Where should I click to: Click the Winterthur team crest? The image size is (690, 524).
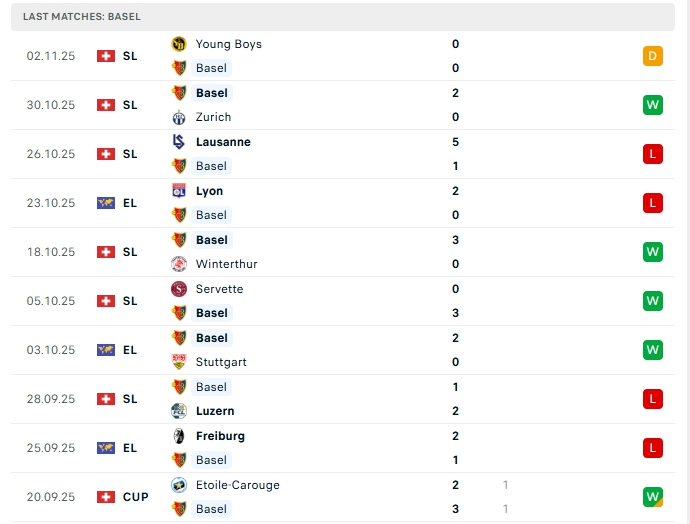(179, 264)
